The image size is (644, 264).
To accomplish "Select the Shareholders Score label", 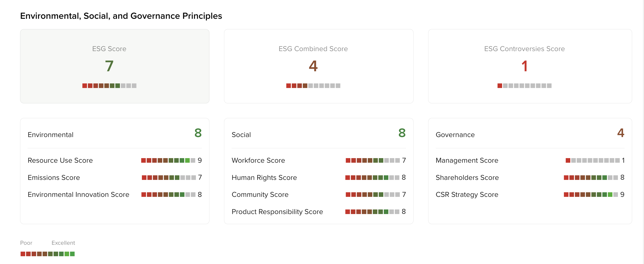I will [467, 177].
